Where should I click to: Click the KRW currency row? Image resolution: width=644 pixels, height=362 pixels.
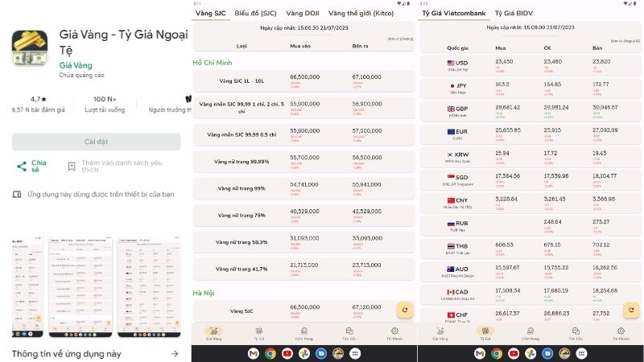530,157
